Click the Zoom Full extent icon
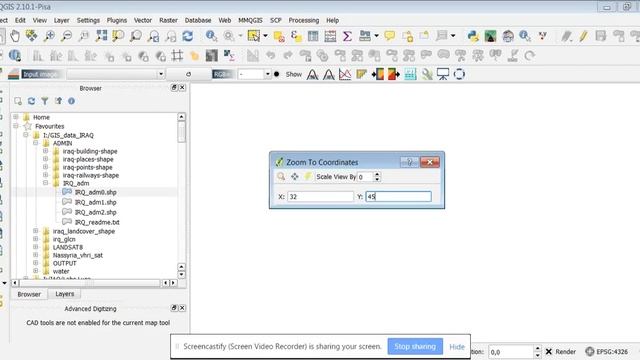Image resolution: width=640 pixels, height=360 pixels. point(101,36)
